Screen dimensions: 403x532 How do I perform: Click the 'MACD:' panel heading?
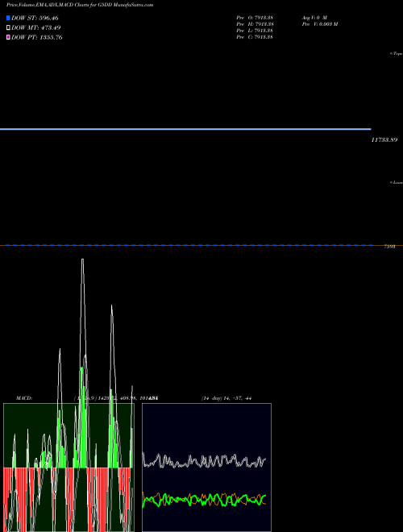tap(24, 398)
